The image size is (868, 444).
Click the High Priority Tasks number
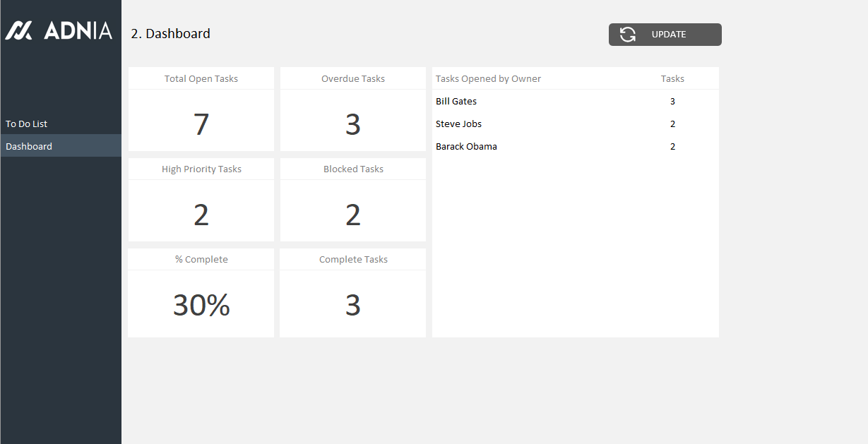pos(201,215)
